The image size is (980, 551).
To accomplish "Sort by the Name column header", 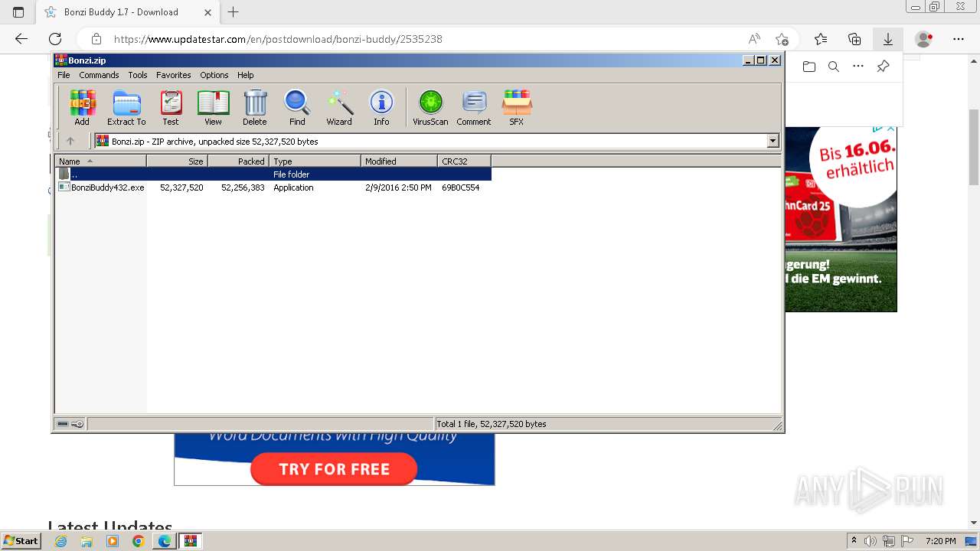I will 100,161.
